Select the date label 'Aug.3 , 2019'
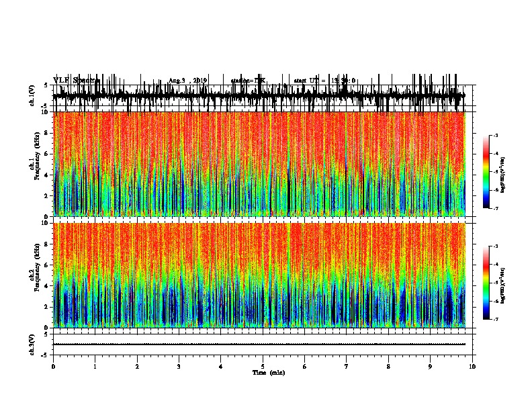The width and height of the screenshot is (532, 411). coord(187,81)
